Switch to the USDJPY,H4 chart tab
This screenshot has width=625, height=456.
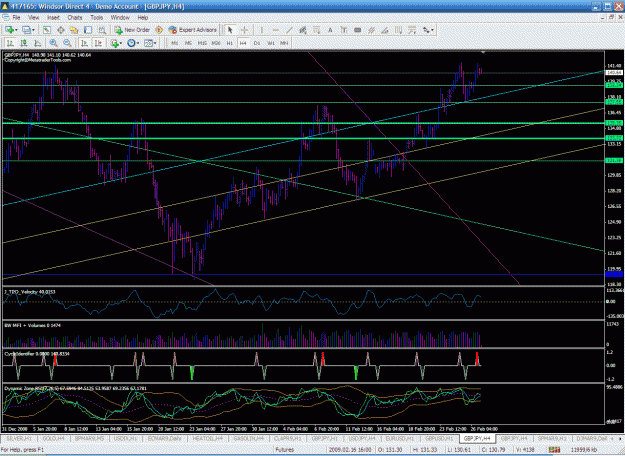click(362, 438)
